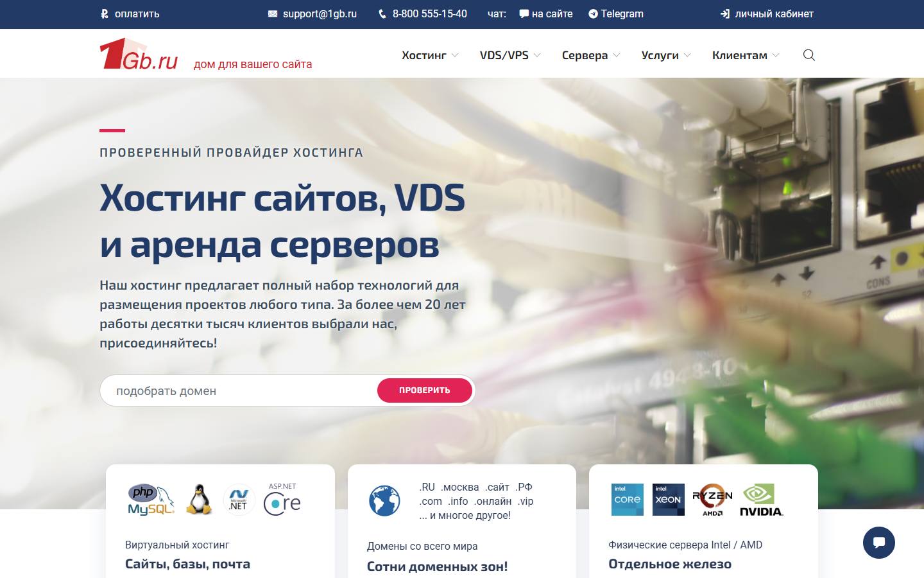Click the Telegram plane icon
Image resolution: width=924 pixels, height=578 pixels.
(x=593, y=13)
